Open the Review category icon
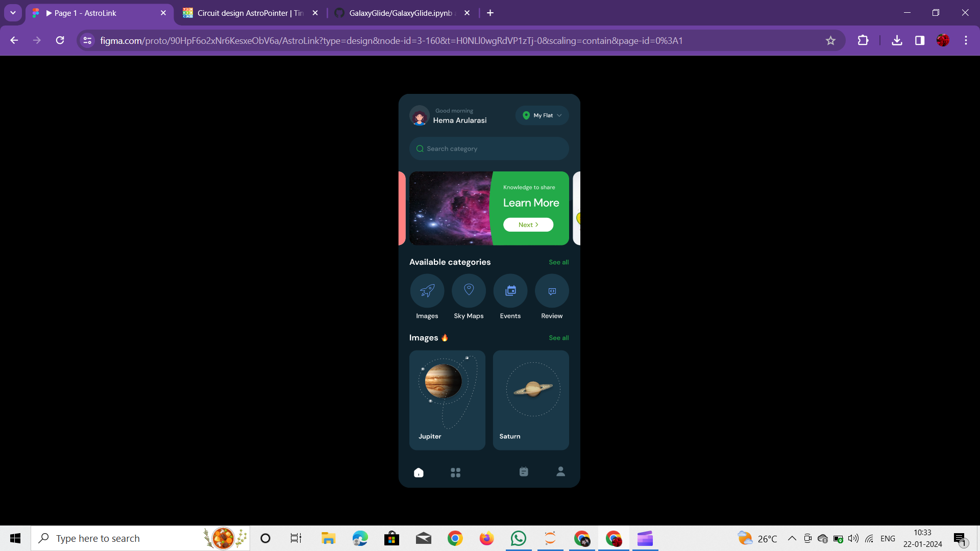This screenshot has height=551, width=980. click(x=552, y=291)
